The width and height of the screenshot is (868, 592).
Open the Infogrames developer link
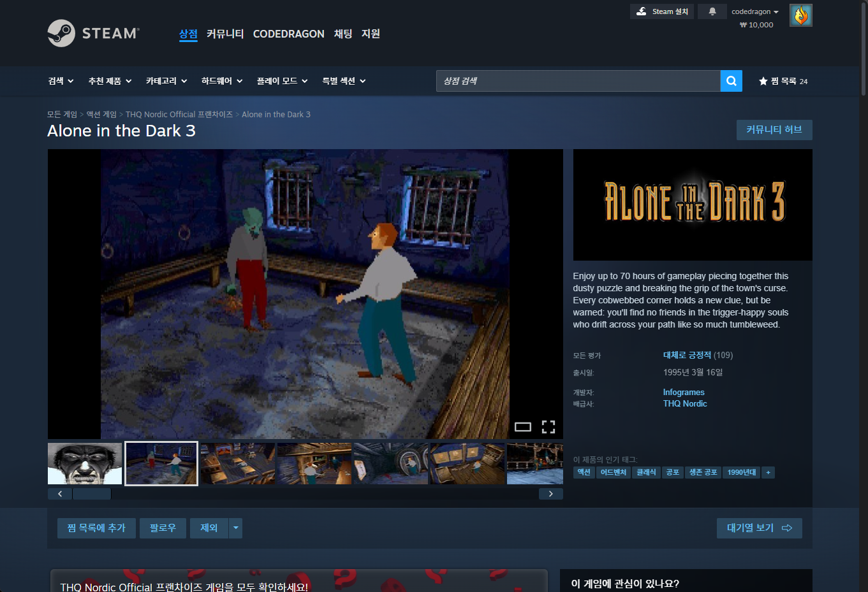click(684, 393)
